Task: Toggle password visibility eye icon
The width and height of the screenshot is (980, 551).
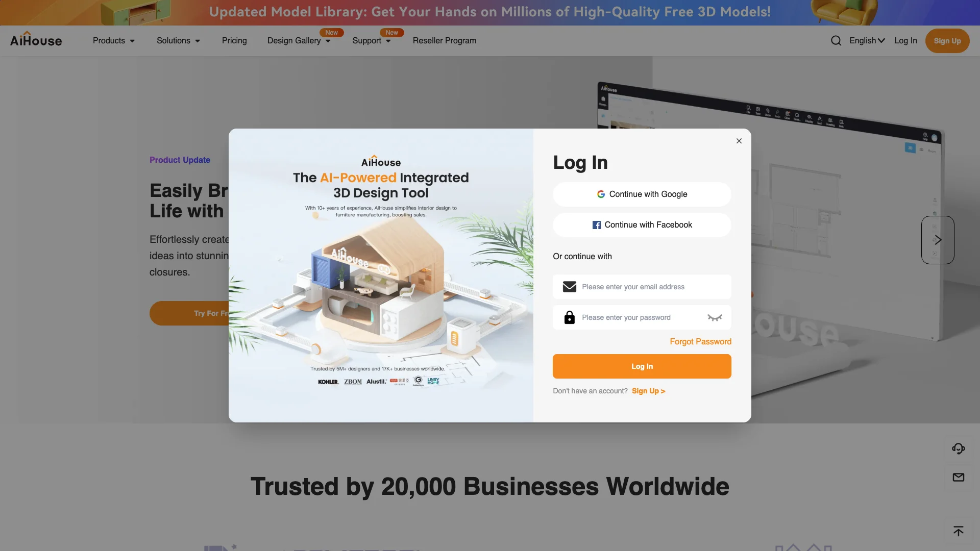Action: tap(715, 317)
